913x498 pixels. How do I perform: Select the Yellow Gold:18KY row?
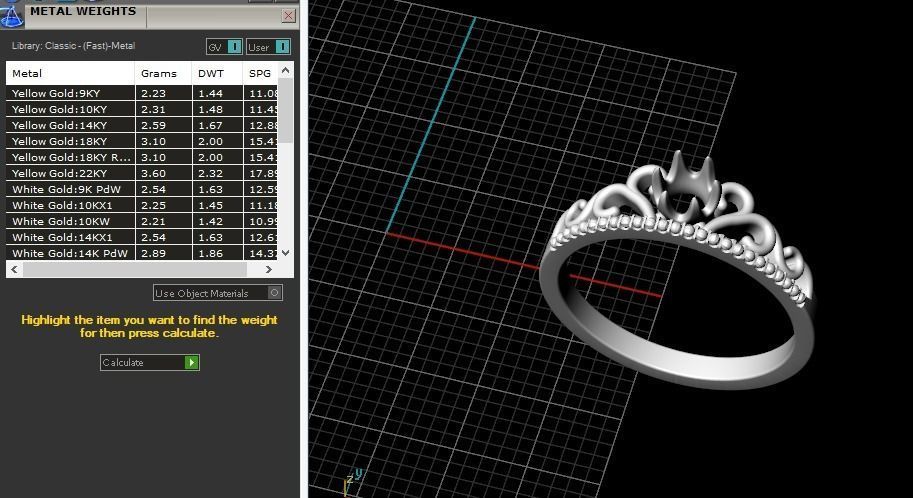click(141, 141)
